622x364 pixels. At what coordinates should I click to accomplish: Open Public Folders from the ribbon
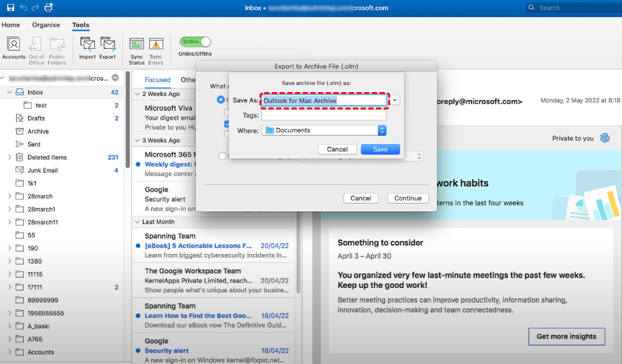point(57,51)
